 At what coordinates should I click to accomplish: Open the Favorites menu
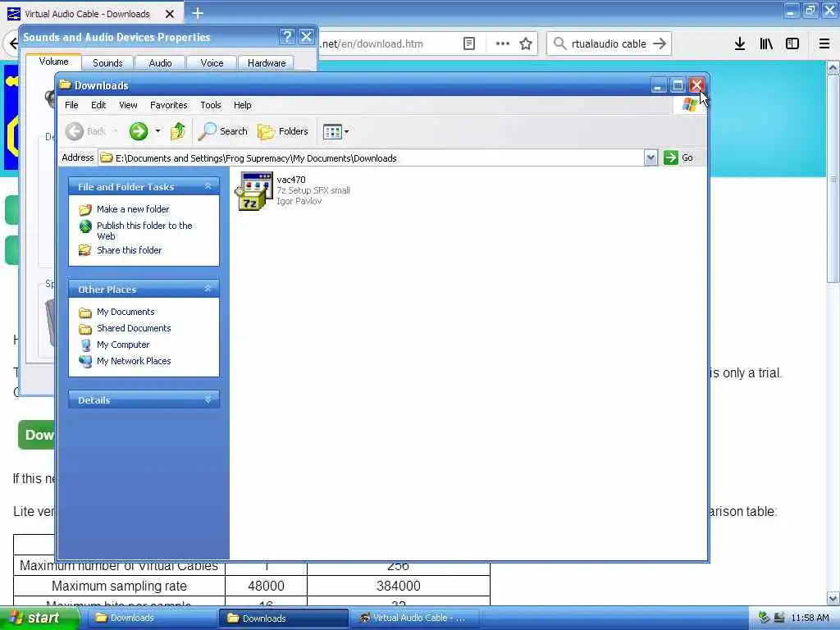point(169,105)
